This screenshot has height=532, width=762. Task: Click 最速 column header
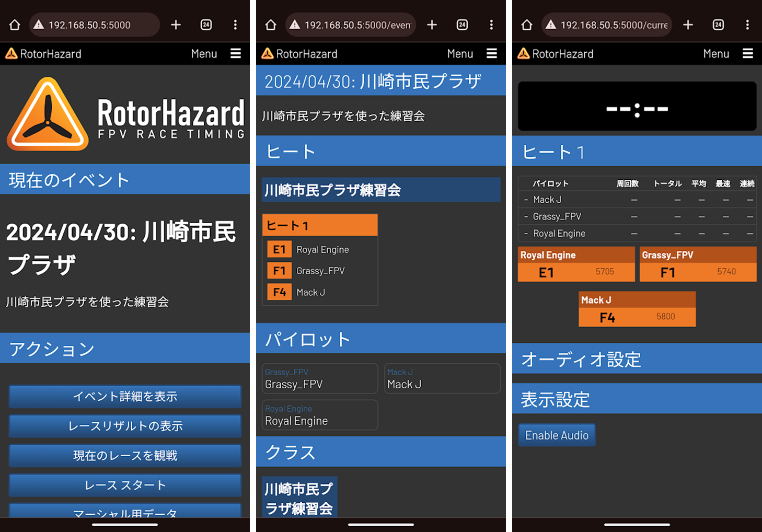point(723,183)
